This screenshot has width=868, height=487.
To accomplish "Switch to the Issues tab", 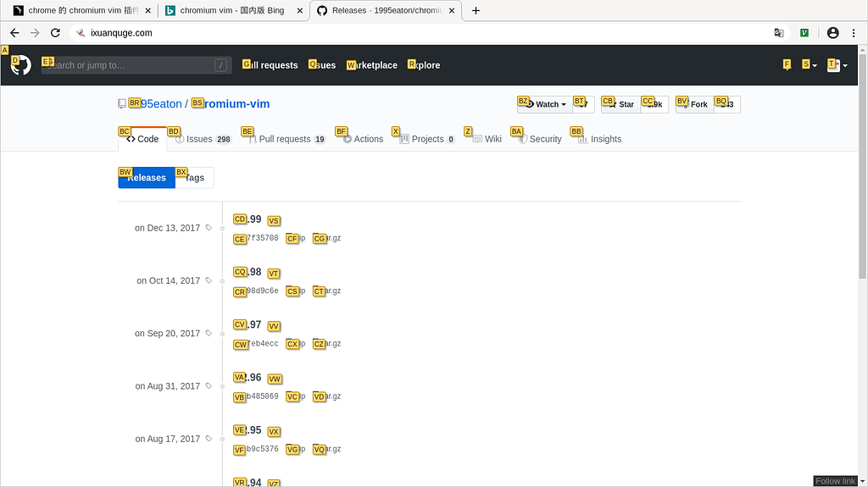I will [x=203, y=139].
